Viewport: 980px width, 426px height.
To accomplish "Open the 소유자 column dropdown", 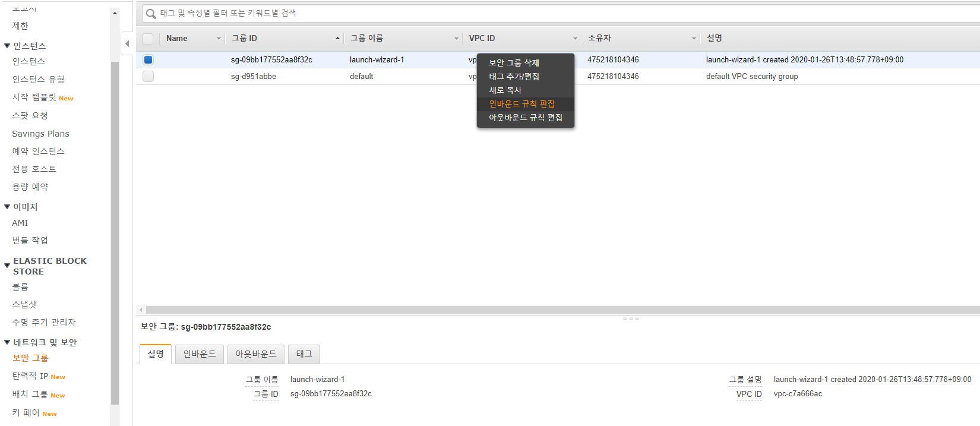I will pyautogui.click(x=694, y=39).
